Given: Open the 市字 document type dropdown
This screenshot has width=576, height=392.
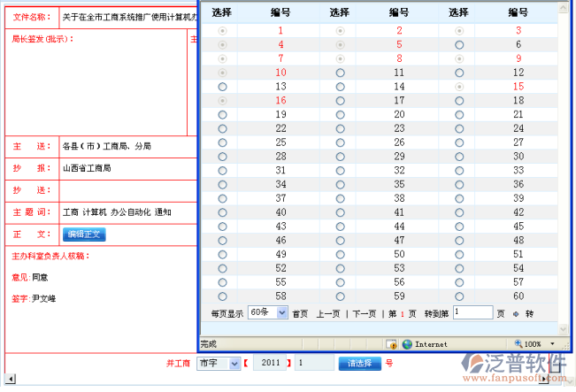Looking at the screenshot, I should [x=219, y=364].
